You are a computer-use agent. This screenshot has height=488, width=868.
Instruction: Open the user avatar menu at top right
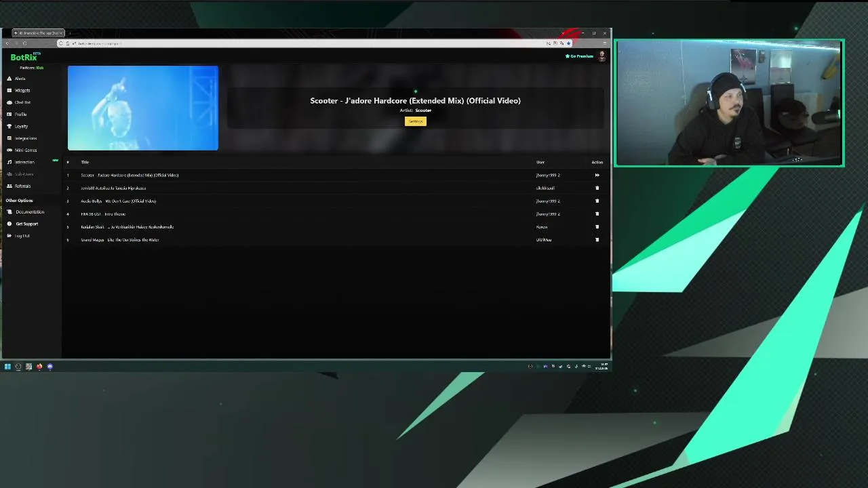(x=601, y=56)
